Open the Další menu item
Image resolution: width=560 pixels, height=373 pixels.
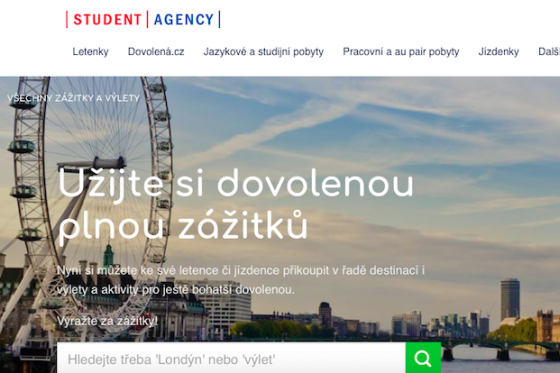point(549,52)
